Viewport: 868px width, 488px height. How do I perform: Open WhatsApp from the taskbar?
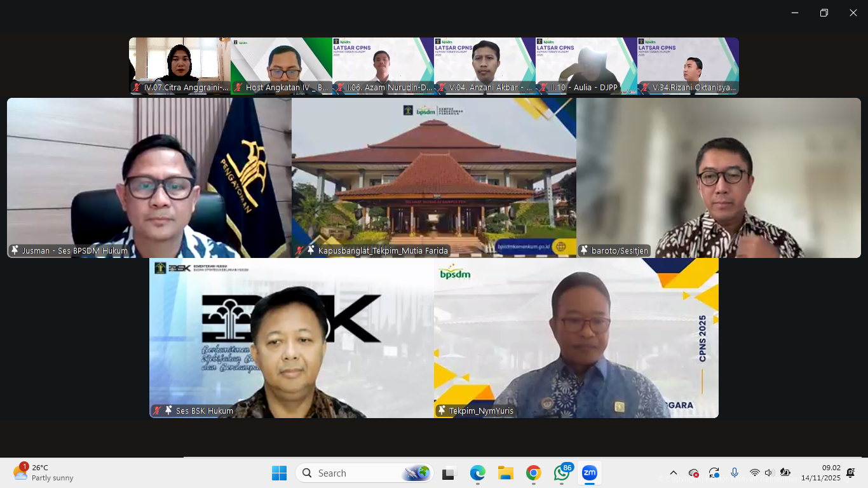561,473
